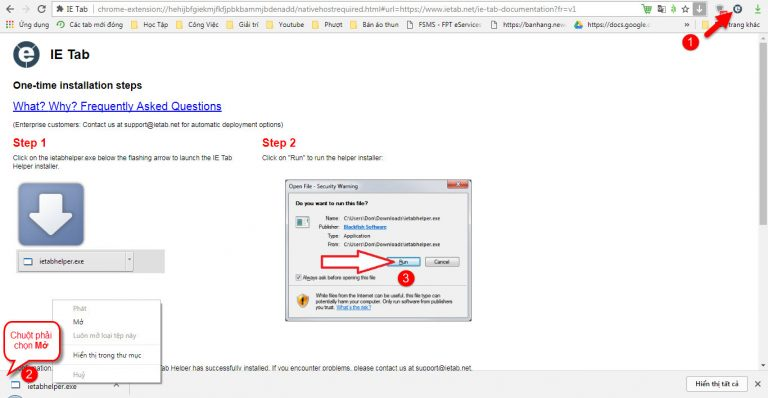
Task: Go back with the browser back arrow
Action: point(10,9)
